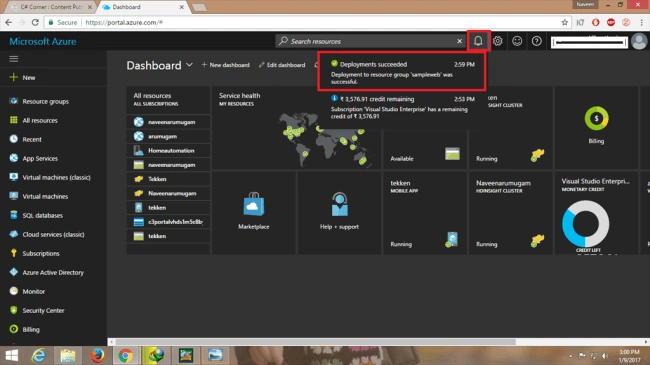Screen dimensions: 650x365
Task: Open Visual Studio Enterprise credit donut chart
Action: pos(585,224)
